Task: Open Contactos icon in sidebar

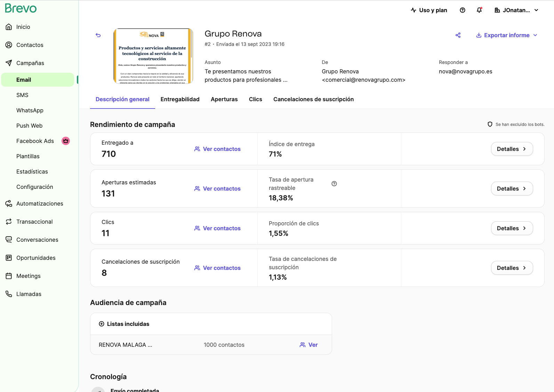Action: [9, 45]
